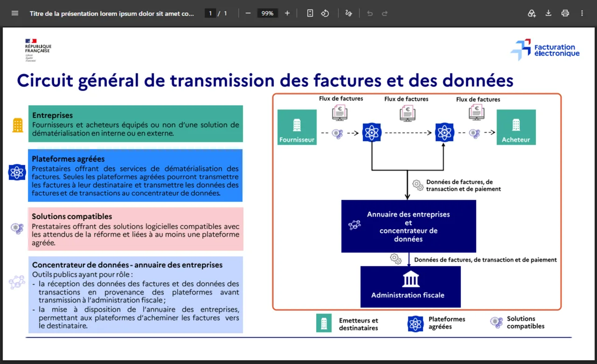Select the 'Solutions compatibles' heading in pink box
Viewport: 597px width, 364px height.
[72, 216]
